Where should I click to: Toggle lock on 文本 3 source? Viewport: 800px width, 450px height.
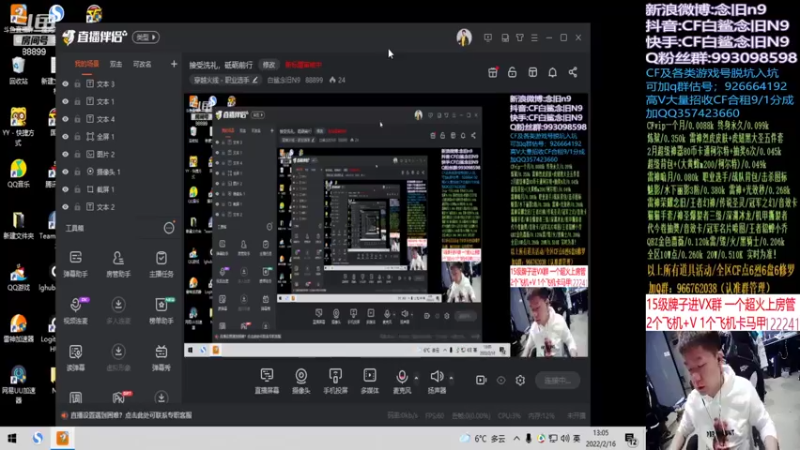pyautogui.click(x=78, y=84)
